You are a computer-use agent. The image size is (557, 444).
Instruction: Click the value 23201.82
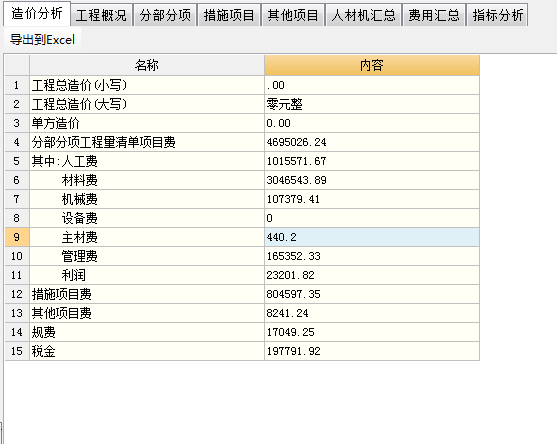point(372,275)
